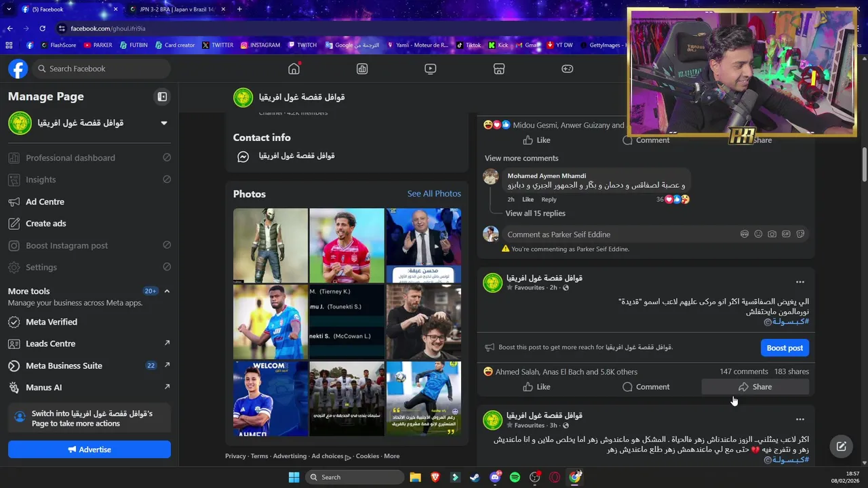Open Meta Verified
The image size is (868, 488).
click(90, 322)
